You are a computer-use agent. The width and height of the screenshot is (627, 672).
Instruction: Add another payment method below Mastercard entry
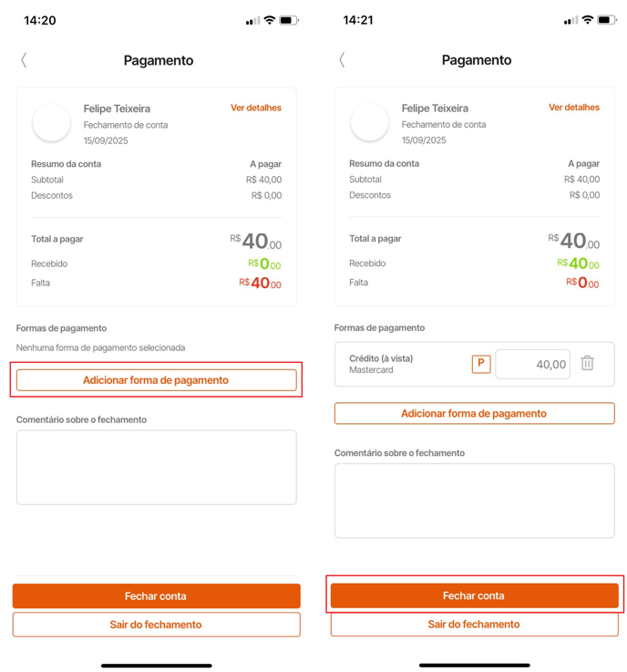tap(475, 414)
